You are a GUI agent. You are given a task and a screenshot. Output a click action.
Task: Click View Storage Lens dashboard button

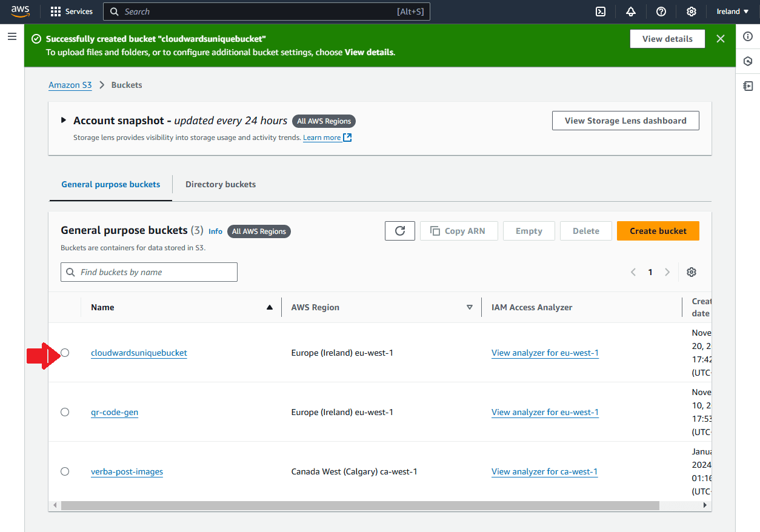click(x=625, y=121)
